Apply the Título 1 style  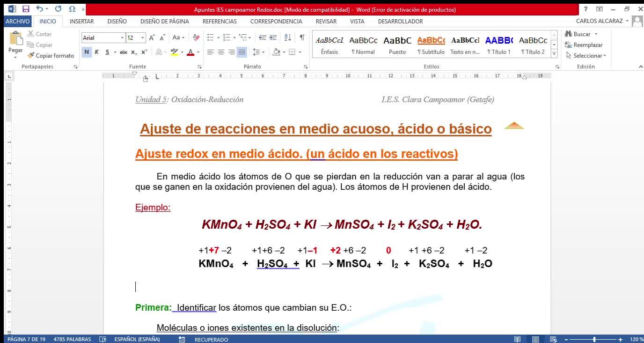(x=499, y=45)
